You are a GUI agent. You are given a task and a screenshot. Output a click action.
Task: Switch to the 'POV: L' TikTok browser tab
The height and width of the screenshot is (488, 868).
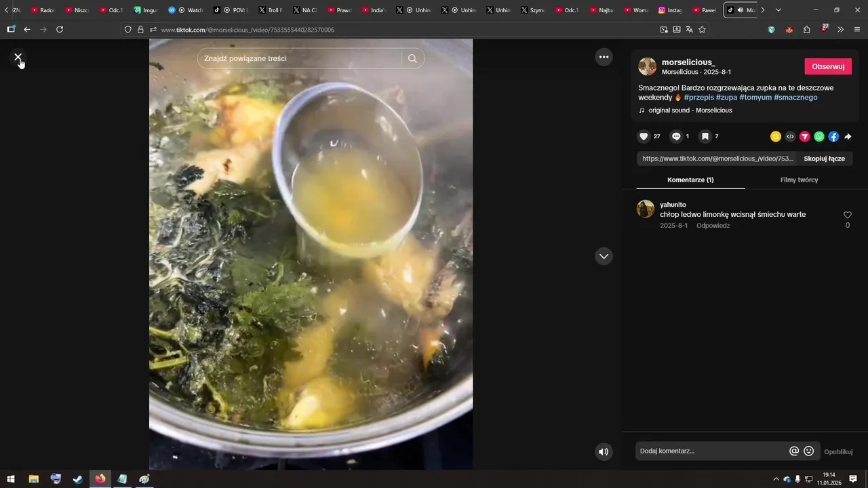231,10
